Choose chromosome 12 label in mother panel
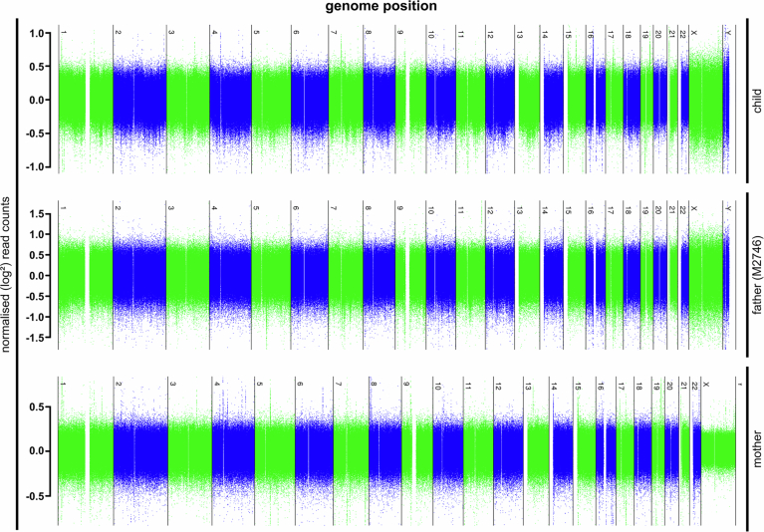Image resolution: width=764 pixels, height=532 pixels. click(498, 386)
